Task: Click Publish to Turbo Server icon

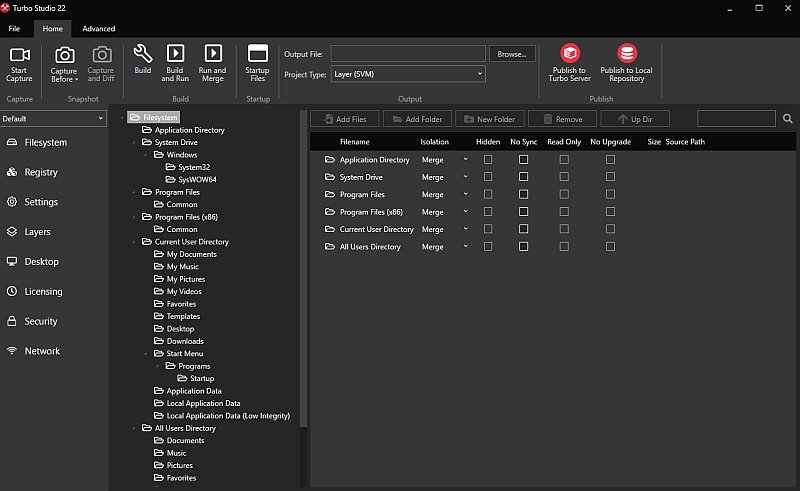Action: click(x=570, y=53)
